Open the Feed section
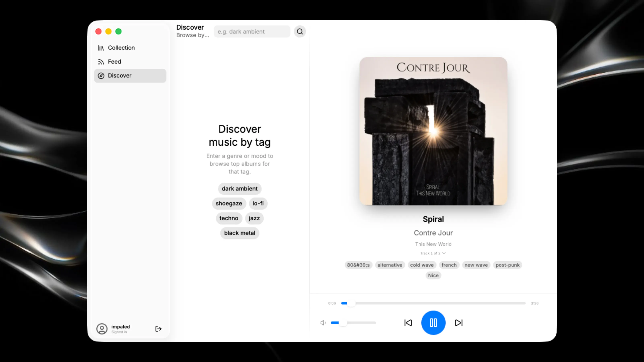The image size is (644, 362). tap(130, 62)
